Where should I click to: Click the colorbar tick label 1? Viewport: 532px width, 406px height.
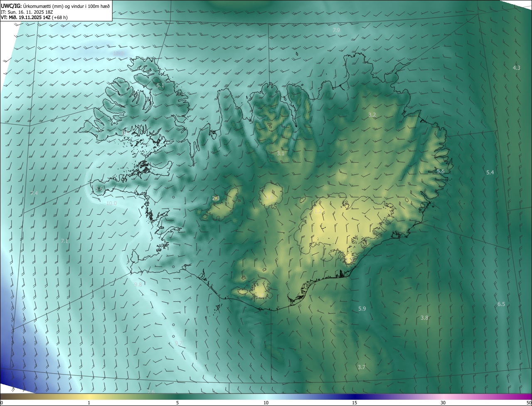coord(89,403)
